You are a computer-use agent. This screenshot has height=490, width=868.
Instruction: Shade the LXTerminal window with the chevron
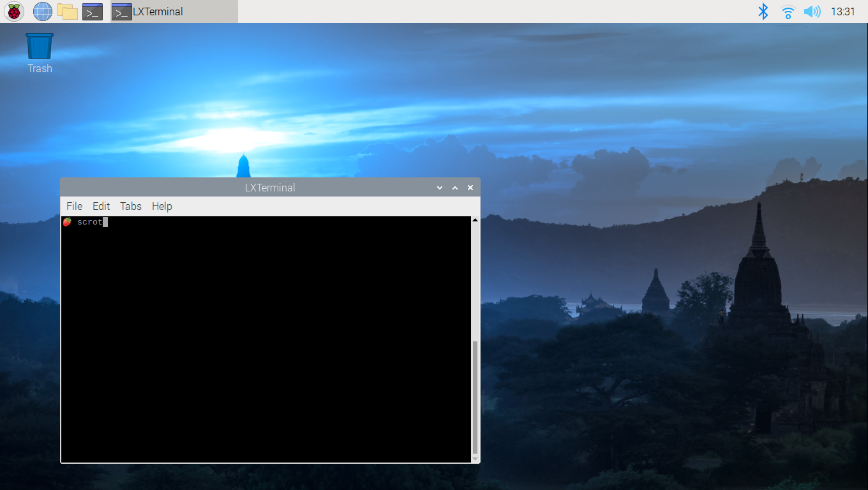pyautogui.click(x=439, y=188)
